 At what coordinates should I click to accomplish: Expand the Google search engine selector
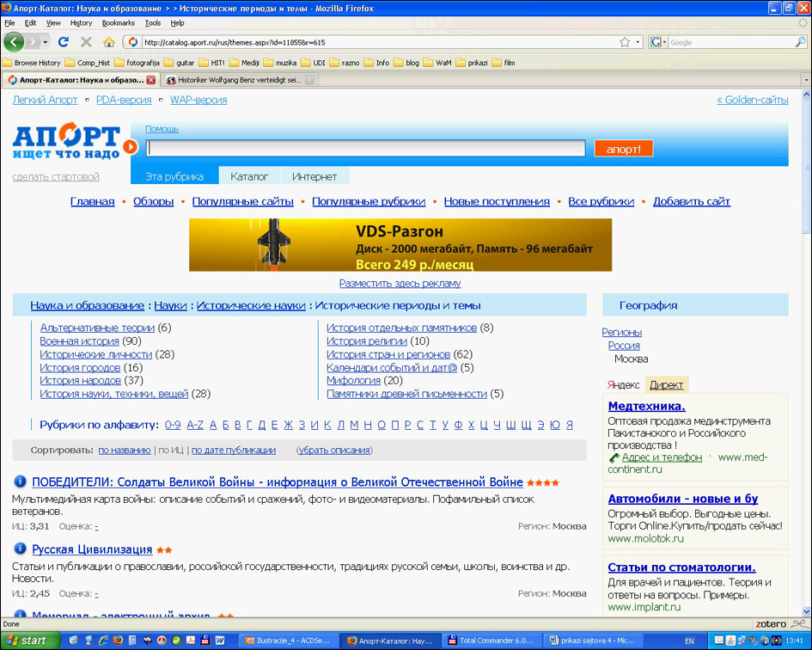point(659,41)
